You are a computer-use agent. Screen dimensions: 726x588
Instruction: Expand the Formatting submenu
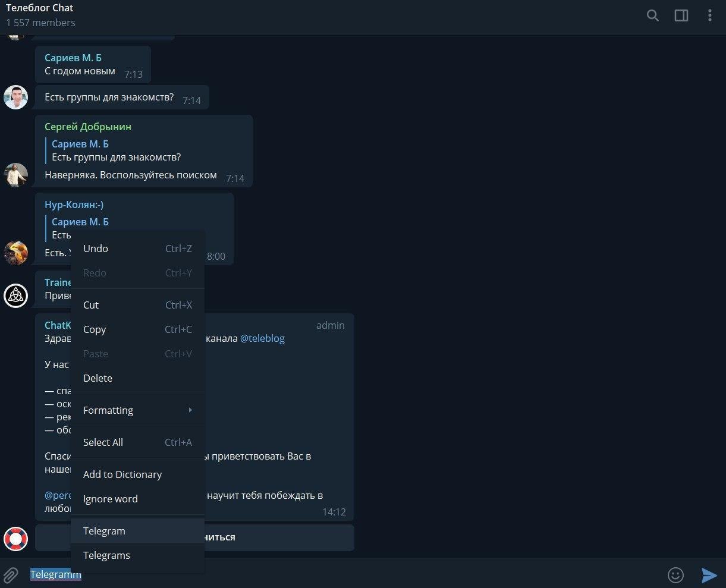coord(137,410)
